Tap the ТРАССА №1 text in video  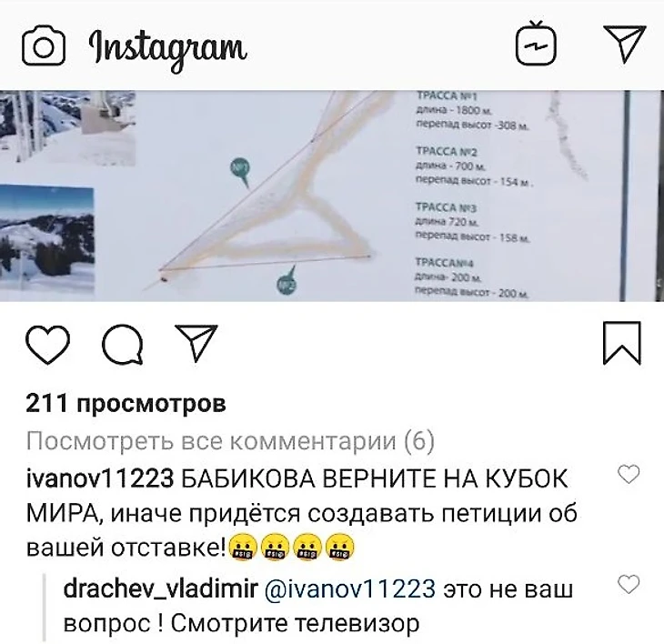(447, 96)
